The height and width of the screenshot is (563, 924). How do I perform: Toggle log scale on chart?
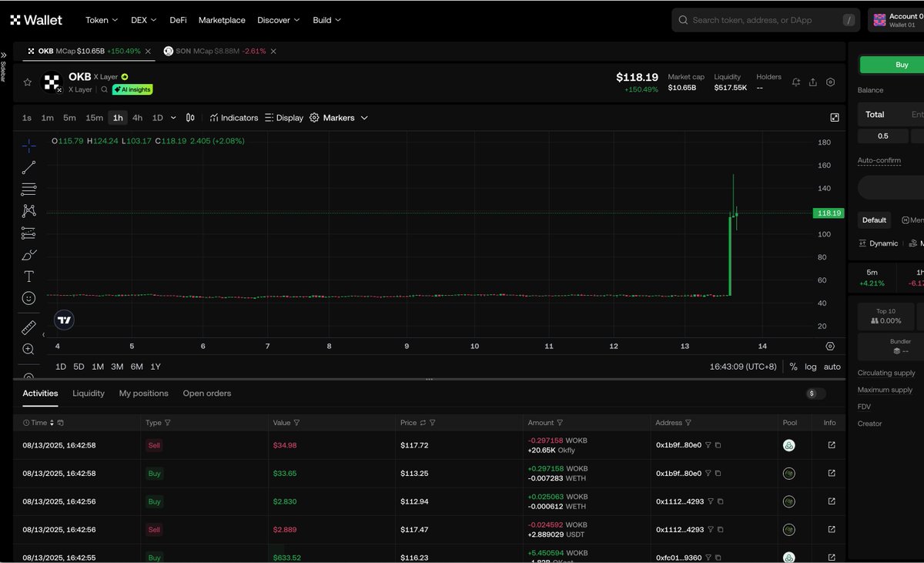pos(811,367)
